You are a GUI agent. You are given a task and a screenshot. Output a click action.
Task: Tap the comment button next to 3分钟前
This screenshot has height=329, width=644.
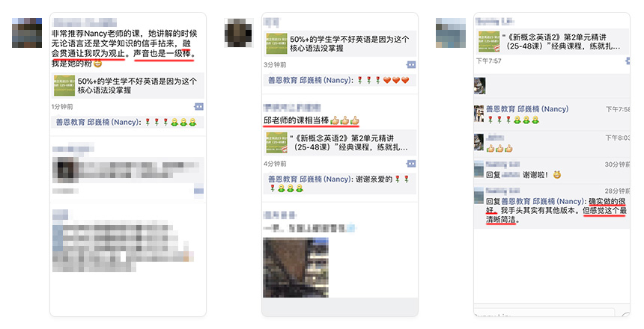(411, 65)
